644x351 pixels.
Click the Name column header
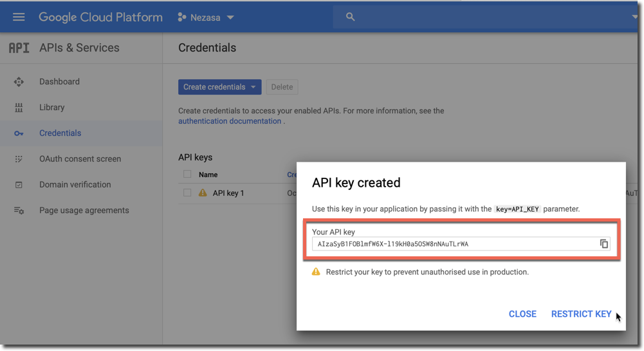[208, 175]
